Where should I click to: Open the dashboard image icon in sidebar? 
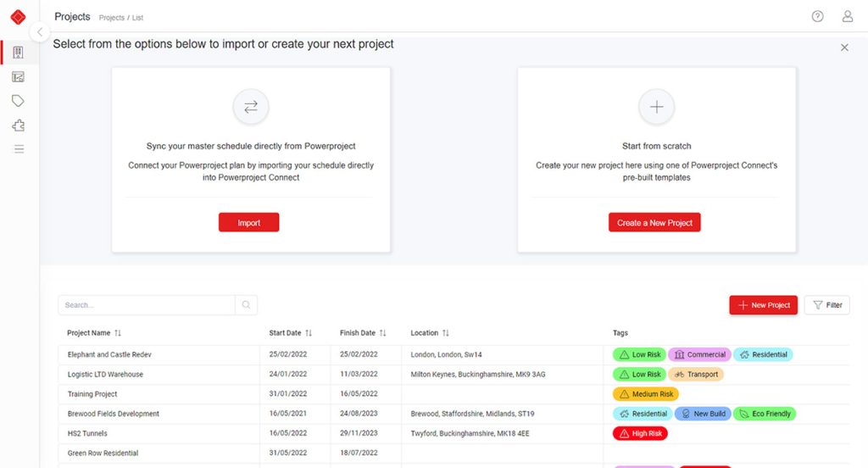point(18,77)
